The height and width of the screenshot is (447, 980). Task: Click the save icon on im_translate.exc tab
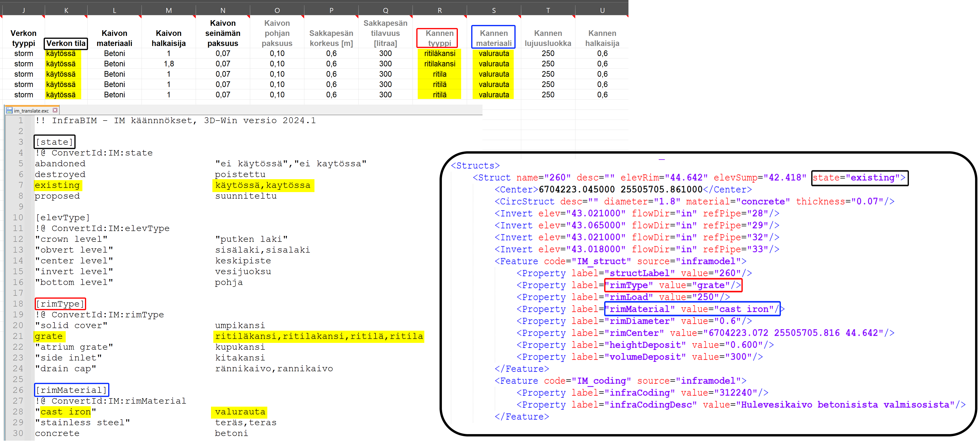pyautogui.click(x=10, y=111)
